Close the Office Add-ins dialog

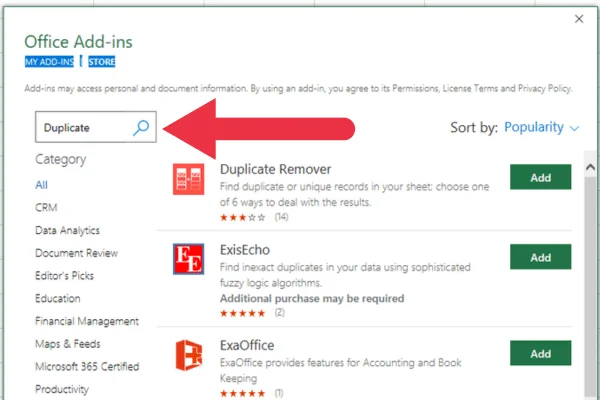(579, 19)
